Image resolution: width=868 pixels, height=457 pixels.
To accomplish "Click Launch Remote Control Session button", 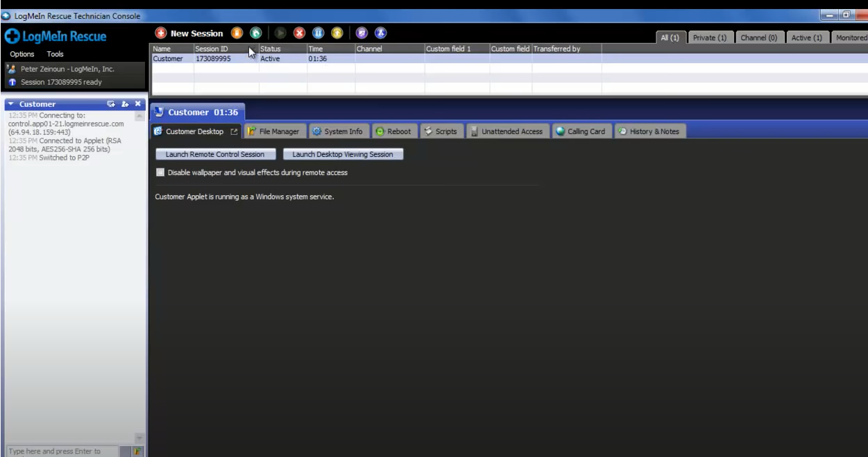I will (x=215, y=154).
